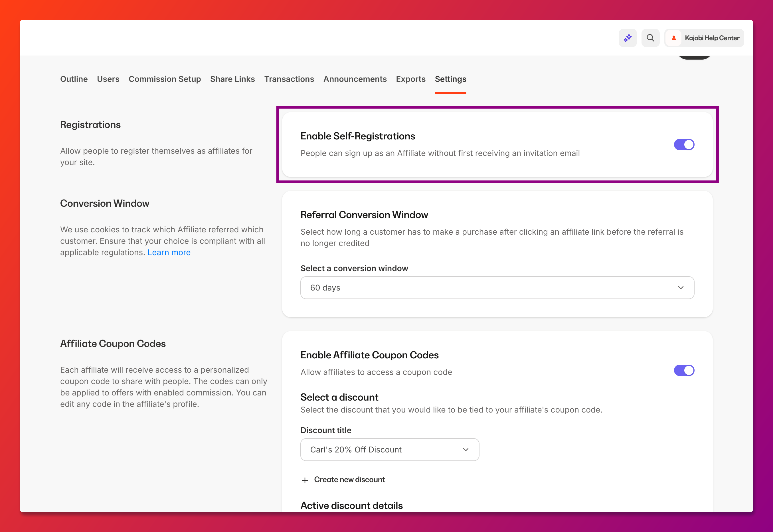
Task: Click the plus icon beside Create new discount
Action: point(305,480)
